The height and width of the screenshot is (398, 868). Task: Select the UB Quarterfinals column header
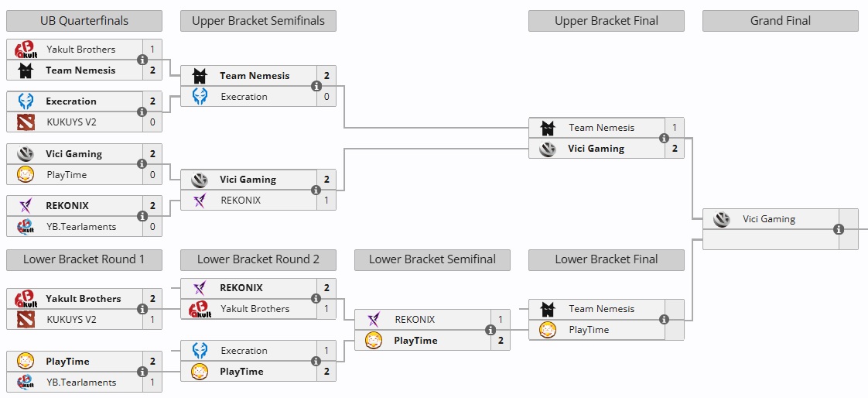click(84, 21)
